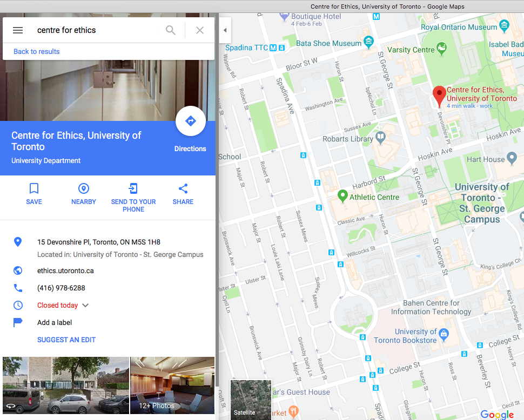Screen dimensions: 524x420
Task: Share this place via Share icon
Action: pyautogui.click(x=183, y=188)
